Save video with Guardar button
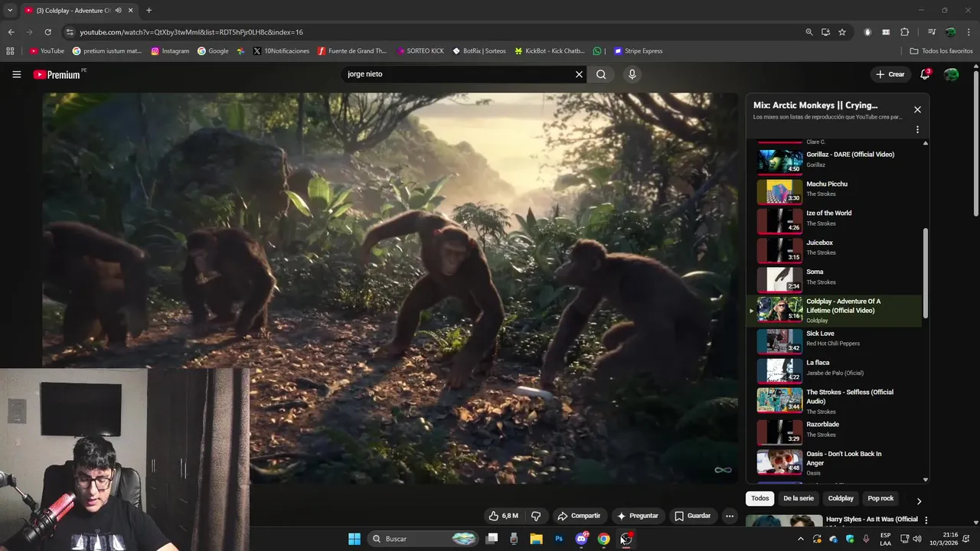The width and height of the screenshot is (980, 551). pos(692,516)
